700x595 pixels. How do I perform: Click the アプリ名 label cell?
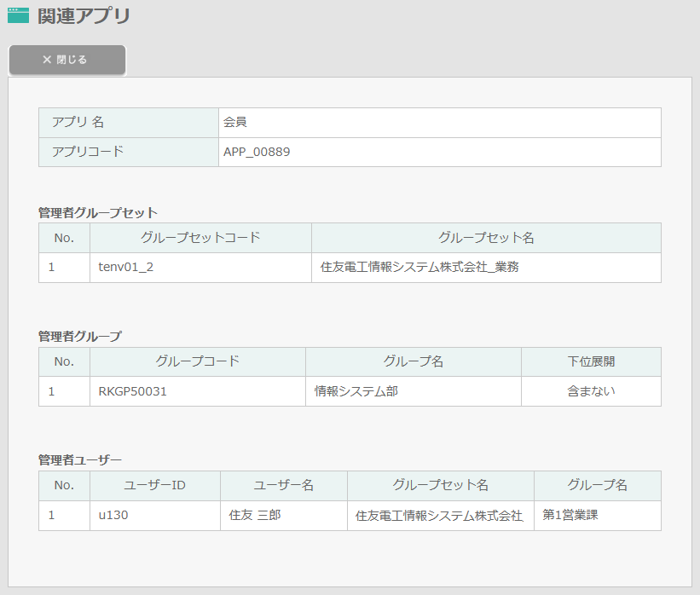[129, 123]
